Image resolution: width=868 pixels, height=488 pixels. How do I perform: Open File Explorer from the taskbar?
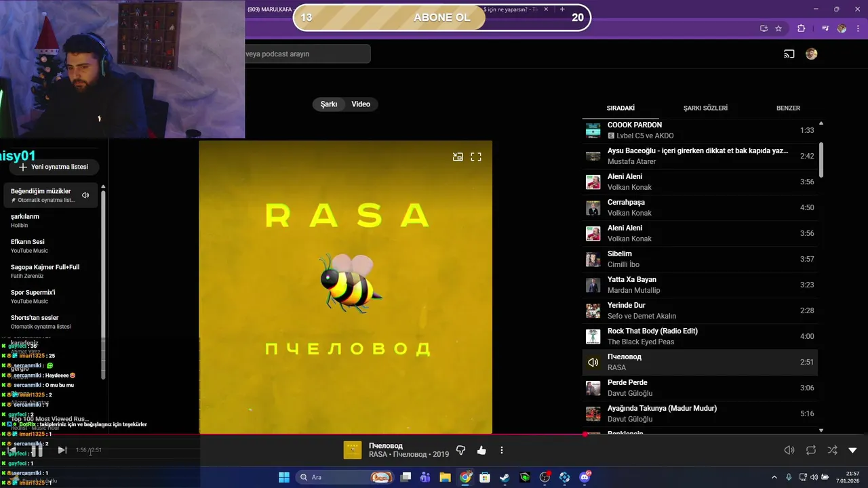[x=445, y=477]
